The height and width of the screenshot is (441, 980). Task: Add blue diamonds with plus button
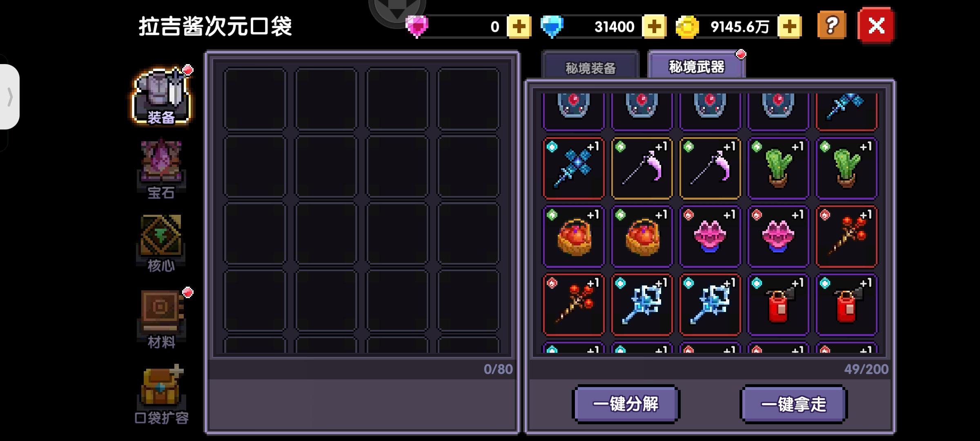point(654,27)
